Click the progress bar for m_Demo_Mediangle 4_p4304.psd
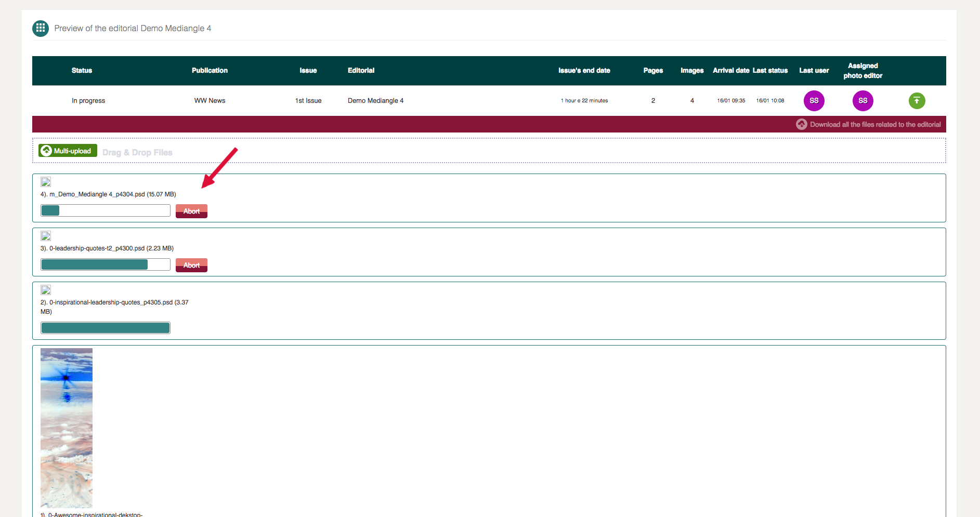Viewport: 980px width, 517px height. click(x=106, y=210)
